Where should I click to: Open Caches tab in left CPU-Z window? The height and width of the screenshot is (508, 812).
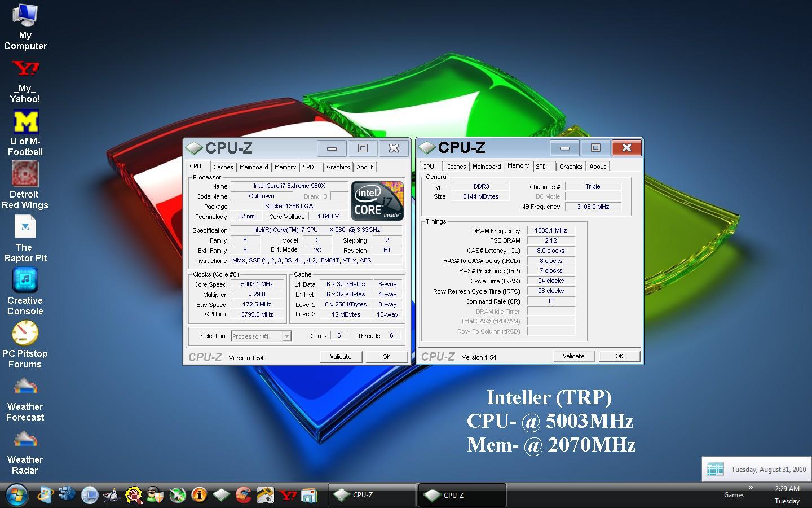[x=223, y=167]
